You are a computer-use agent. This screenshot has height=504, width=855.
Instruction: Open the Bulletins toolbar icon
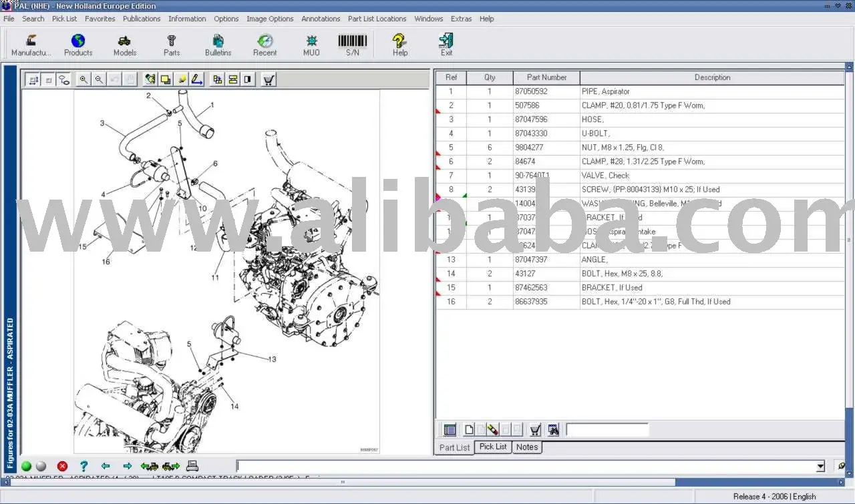[218, 44]
